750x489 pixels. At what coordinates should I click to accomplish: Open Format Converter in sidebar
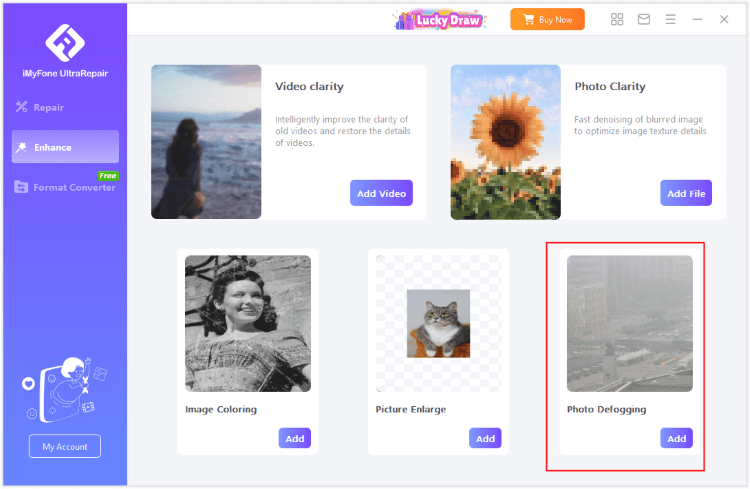(x=65, y=187)
